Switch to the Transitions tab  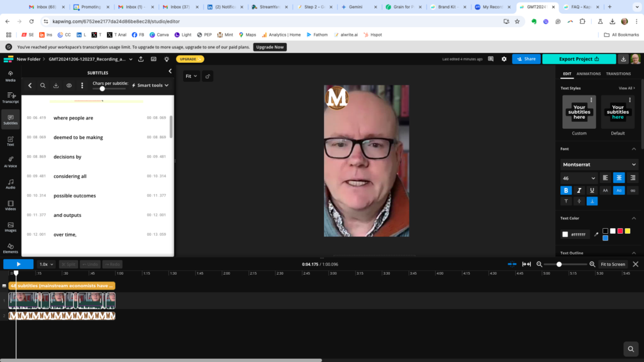point(618,74)
